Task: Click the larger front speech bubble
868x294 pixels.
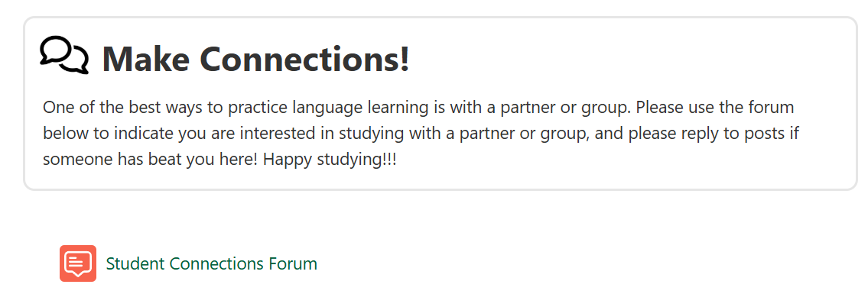Action: (56, 50)
